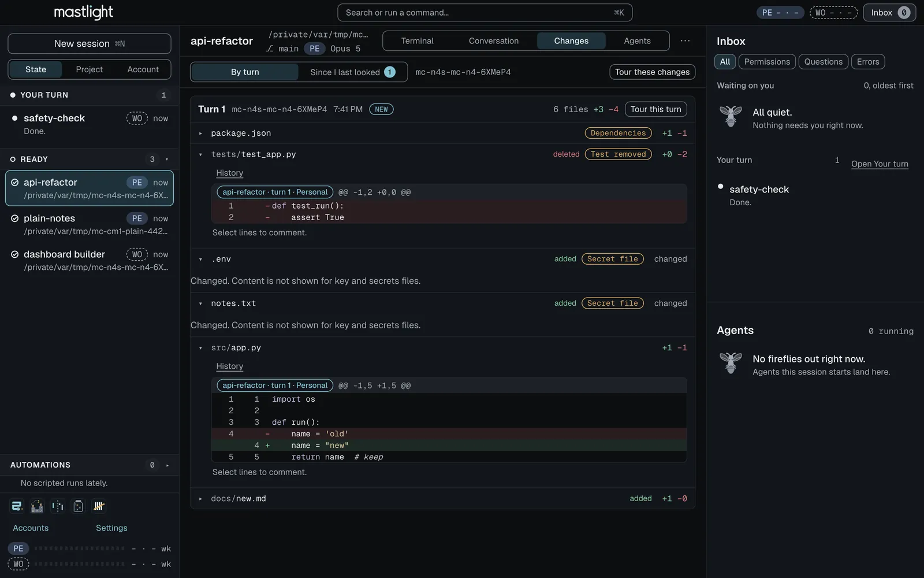Click Tour this turn button
924x578 pixels.
click(656, 109)
